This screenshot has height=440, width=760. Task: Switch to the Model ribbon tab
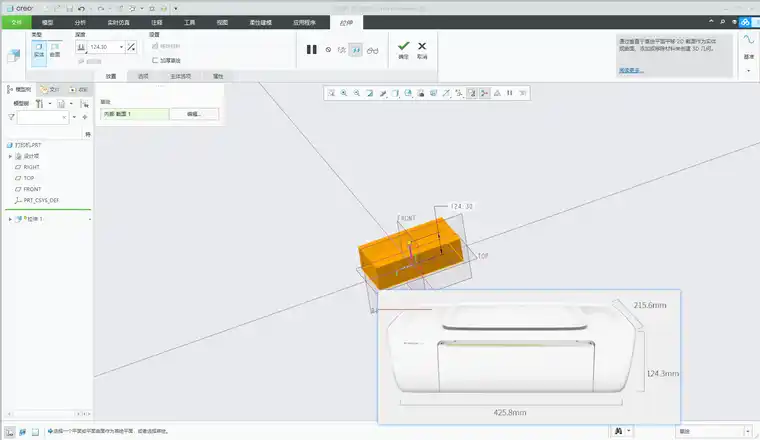[48, 22]
